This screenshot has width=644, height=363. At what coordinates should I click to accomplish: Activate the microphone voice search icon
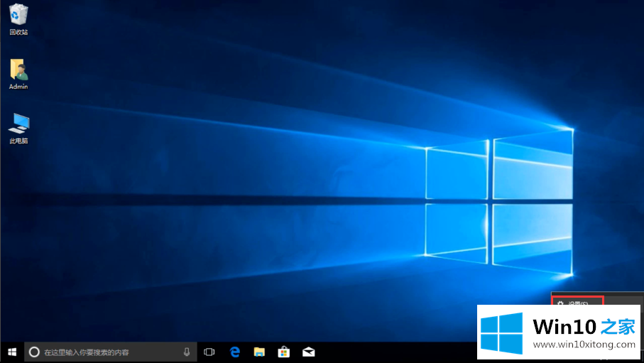(187, 352)
